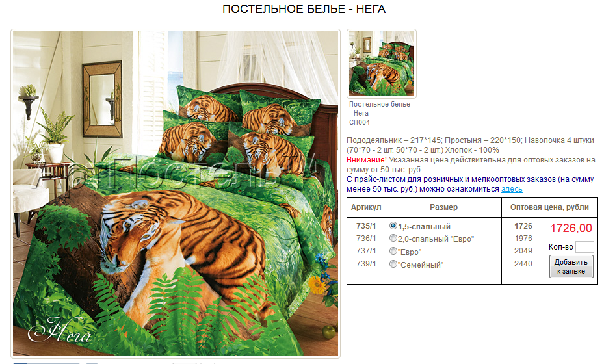Click the "Артикул" column header
604x364 pixels.
(366, 207)
